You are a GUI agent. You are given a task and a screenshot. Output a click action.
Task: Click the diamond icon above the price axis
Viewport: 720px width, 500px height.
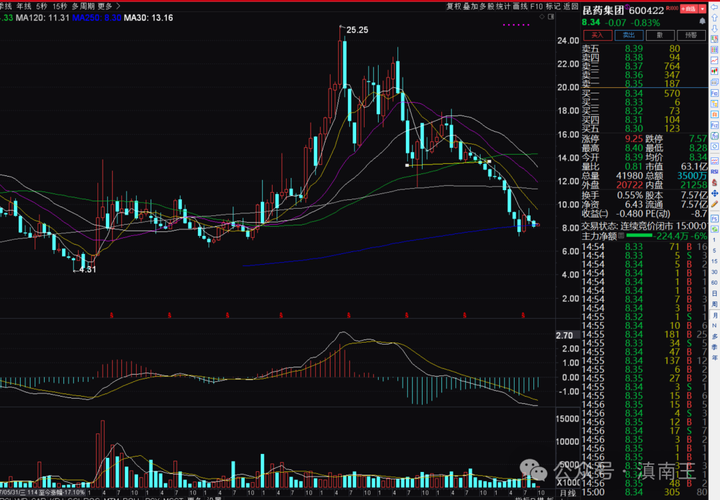(542, 17)
